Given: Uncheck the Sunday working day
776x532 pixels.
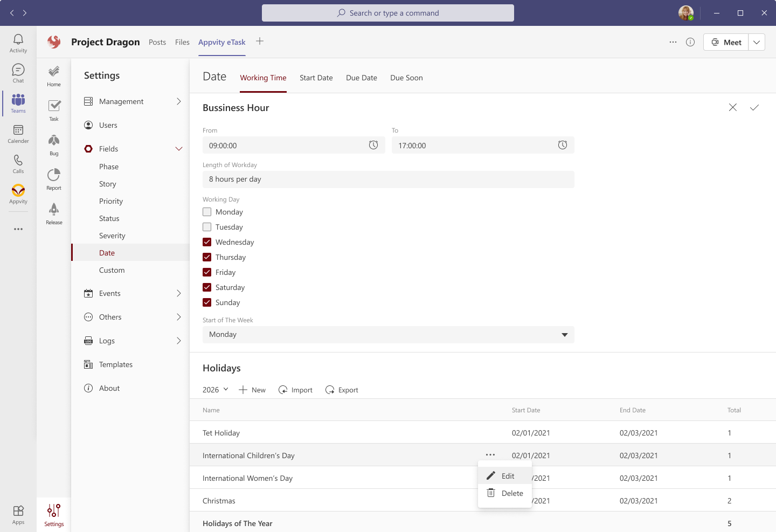Looking at the screenshot, I should pyautogui.click(x=207, y=302).
